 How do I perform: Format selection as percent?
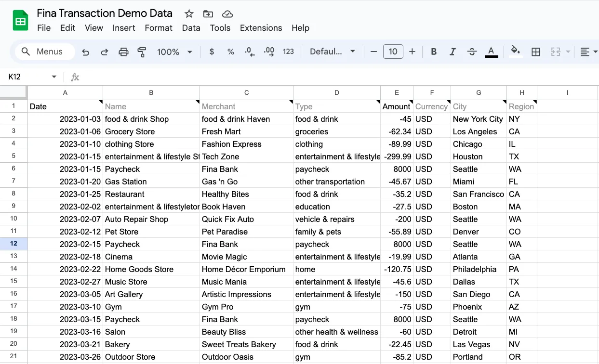tap(230, 52)
